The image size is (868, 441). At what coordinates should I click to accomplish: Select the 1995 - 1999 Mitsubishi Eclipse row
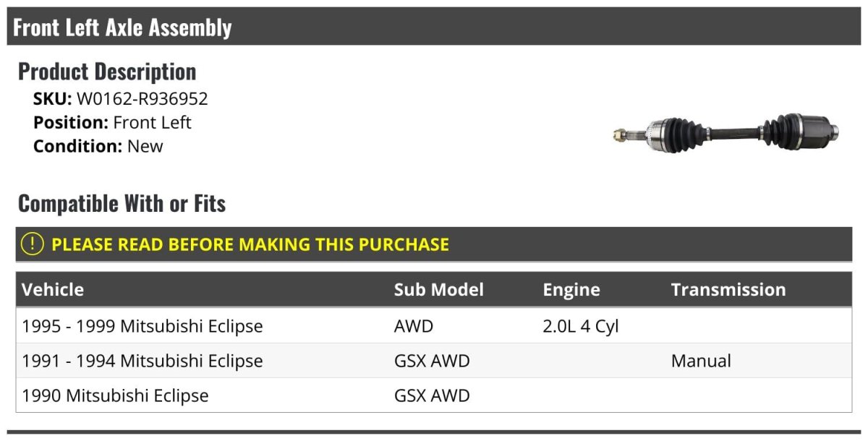(x=142, y=326)
